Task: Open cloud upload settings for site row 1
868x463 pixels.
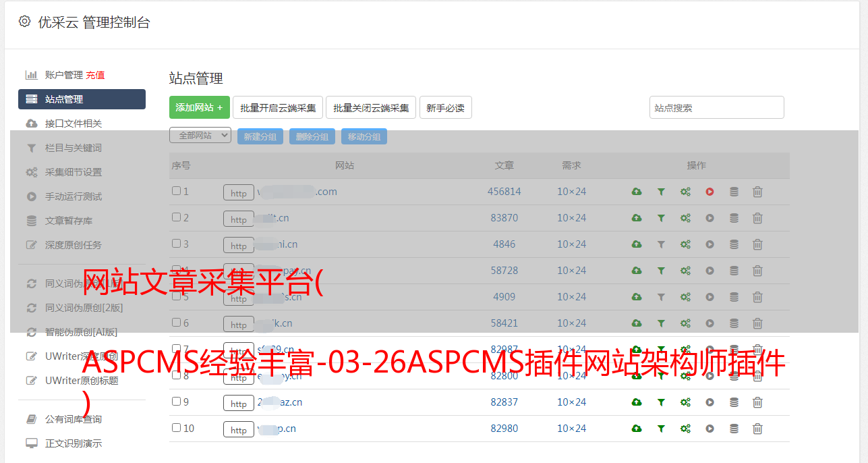Action: pos(637,192)
